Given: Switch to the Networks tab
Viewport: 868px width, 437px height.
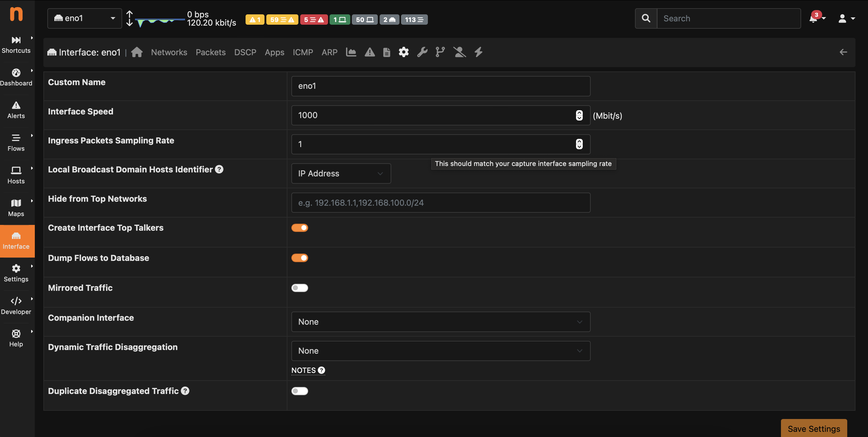Looking at the screenshot, I should [169, 52].
